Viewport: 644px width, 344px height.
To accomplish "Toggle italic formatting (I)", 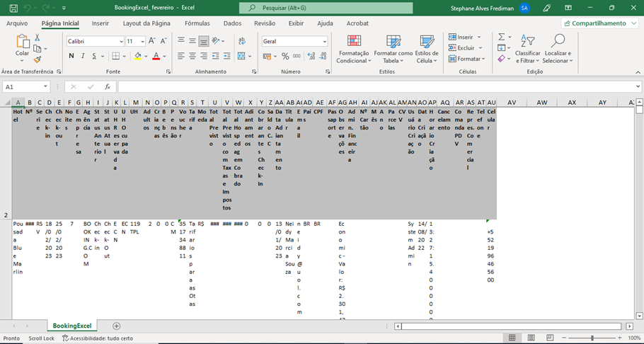I will [83, 56].
